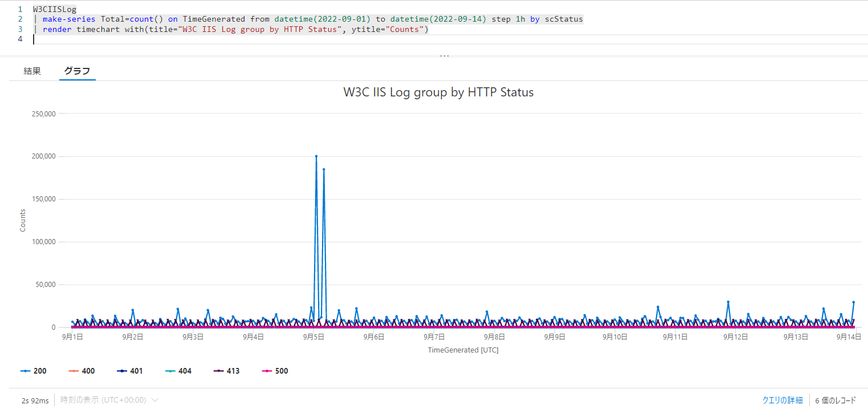The width and height of the screenshot is (868, 413).
Task: Click the datetime(2022-09-01) value in query
Action: click(323, 19)
